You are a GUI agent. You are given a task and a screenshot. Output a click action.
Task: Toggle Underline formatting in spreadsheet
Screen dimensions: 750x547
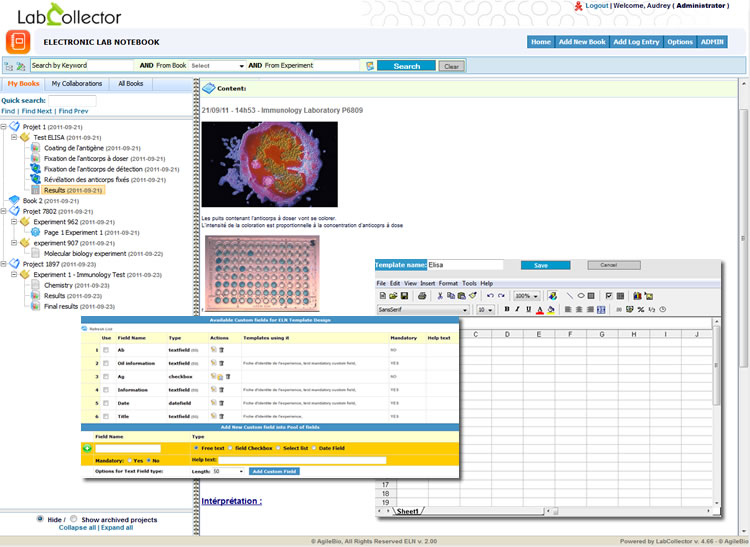click(529, 309)
